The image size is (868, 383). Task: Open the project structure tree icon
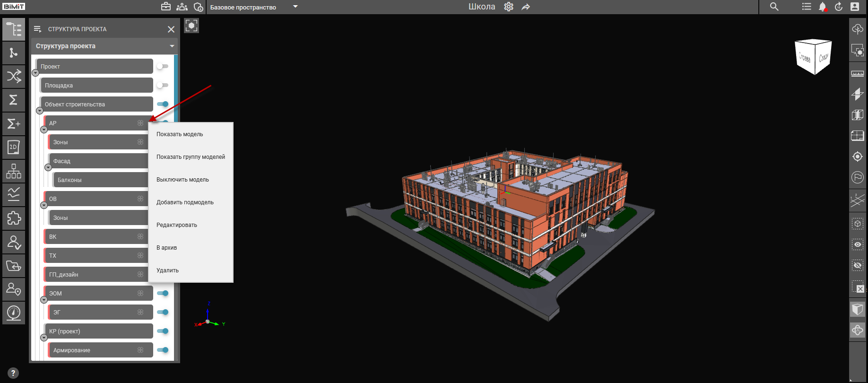14,29
